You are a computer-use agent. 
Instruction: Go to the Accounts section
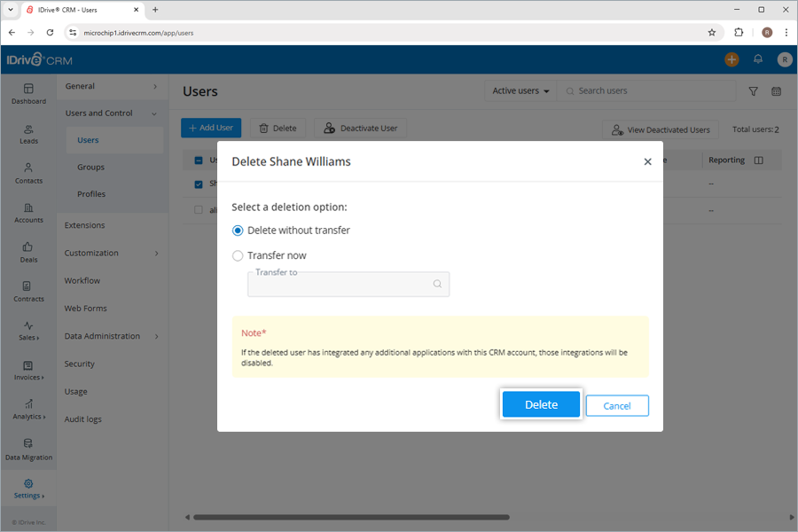point(28,213)
